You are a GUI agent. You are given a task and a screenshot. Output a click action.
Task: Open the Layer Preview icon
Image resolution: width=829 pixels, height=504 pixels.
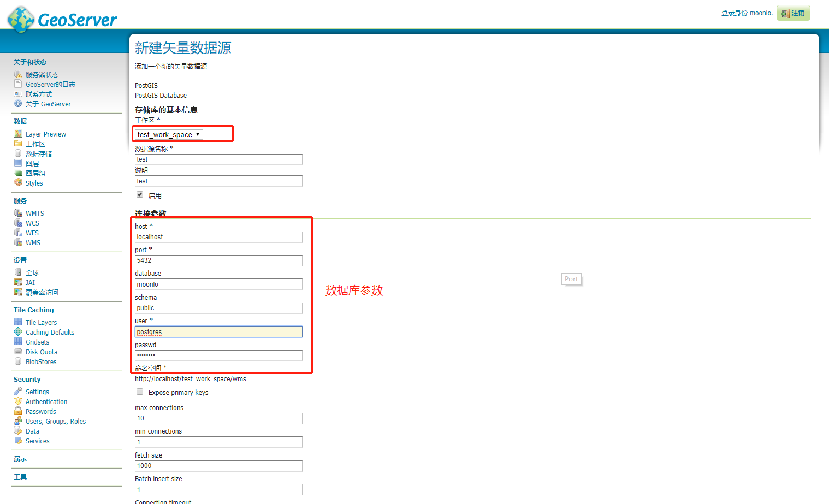tap(18, 133)
